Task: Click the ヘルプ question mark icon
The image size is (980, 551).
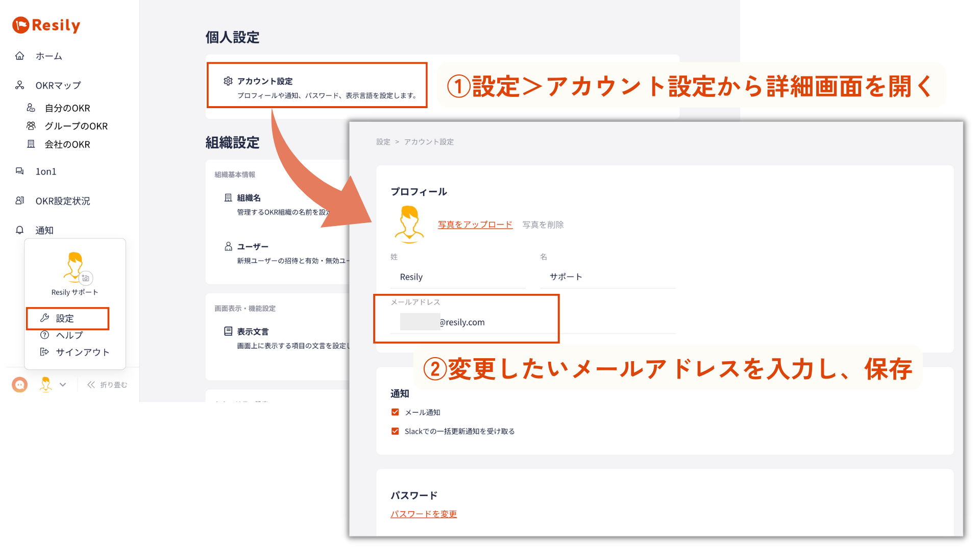Action: (45, 335)
